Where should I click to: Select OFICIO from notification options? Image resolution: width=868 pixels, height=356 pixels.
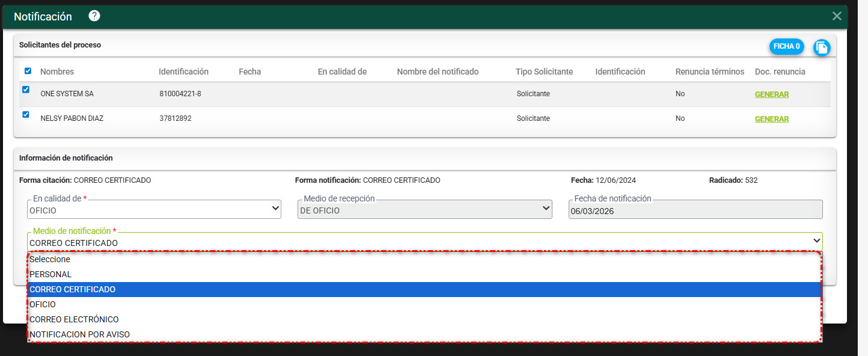coord(43,304)
